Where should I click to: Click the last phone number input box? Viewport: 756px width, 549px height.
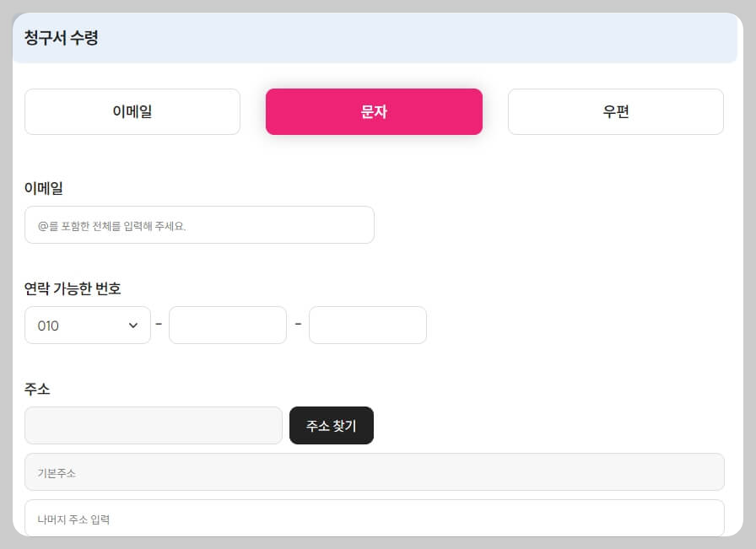368,325
